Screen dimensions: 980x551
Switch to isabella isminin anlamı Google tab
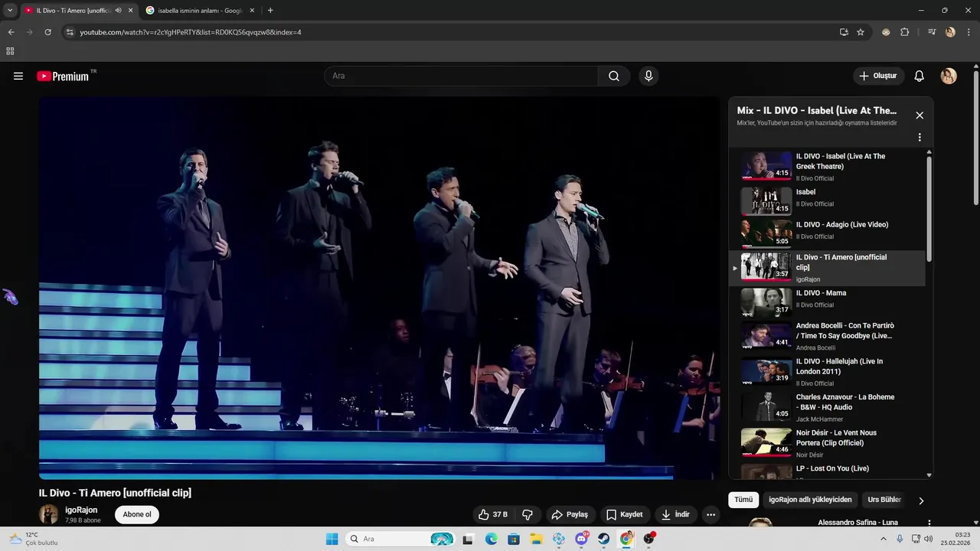(201, 11)
